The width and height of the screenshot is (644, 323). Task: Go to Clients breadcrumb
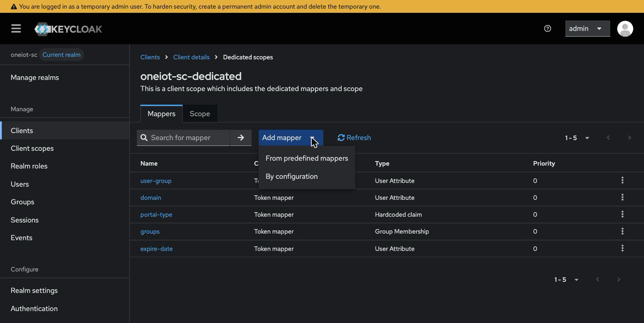tap(150, 57)
